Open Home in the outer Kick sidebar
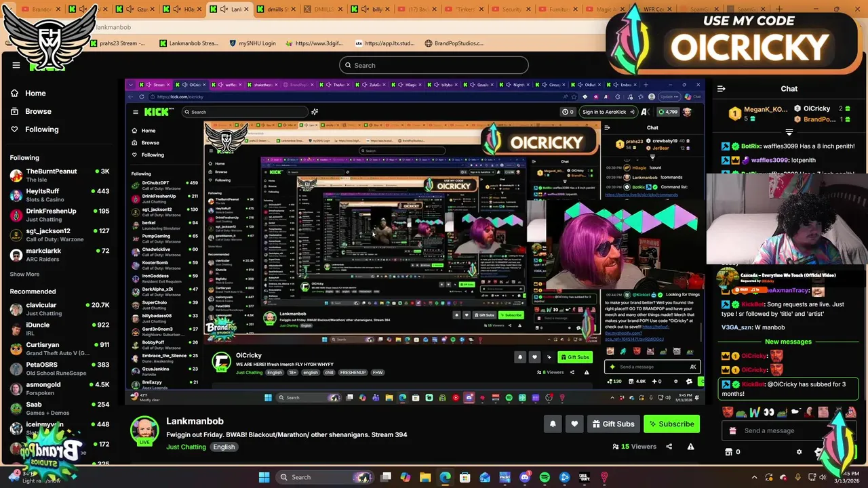 (28, 94)
